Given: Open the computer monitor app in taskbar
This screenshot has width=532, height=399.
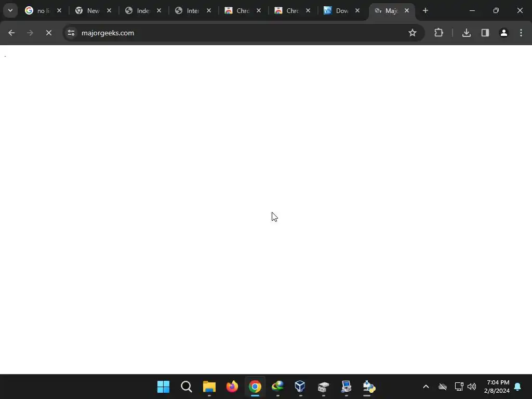Looking at the screenshot, I should pyautogui.click(x=346, y=387).
